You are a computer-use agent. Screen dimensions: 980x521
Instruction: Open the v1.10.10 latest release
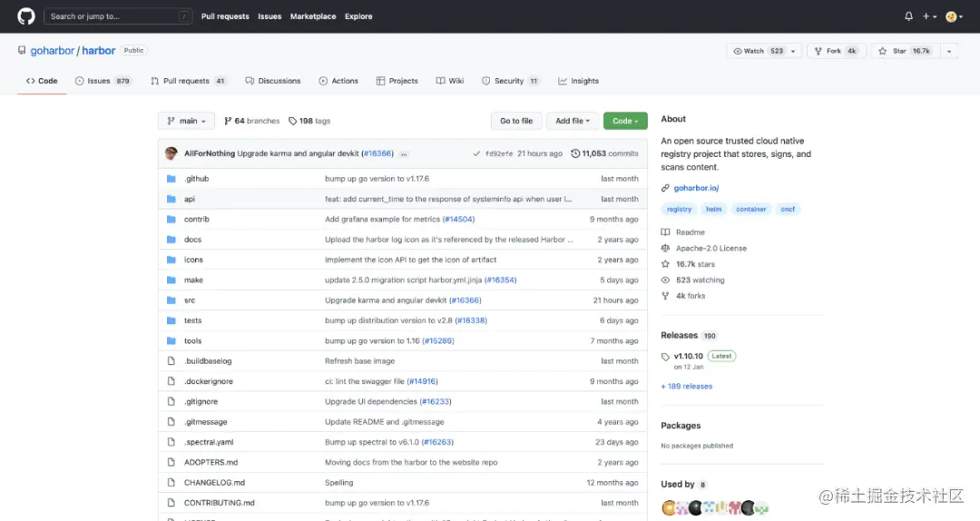coord(688,356)
